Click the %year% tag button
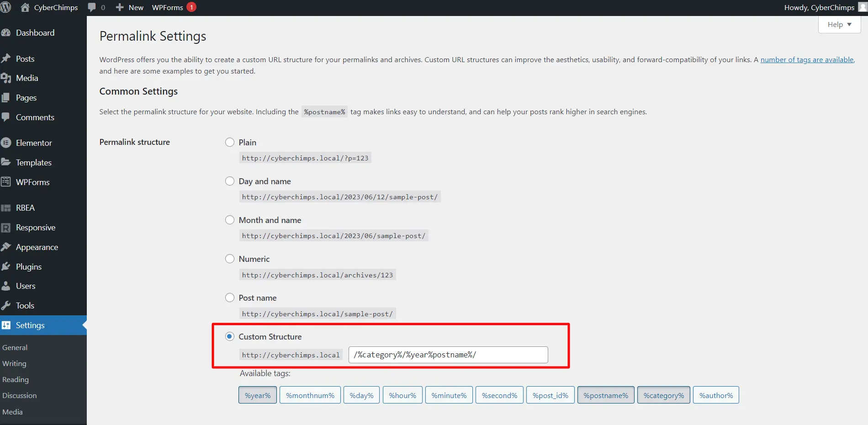868x425 pixels. (258, 395)
